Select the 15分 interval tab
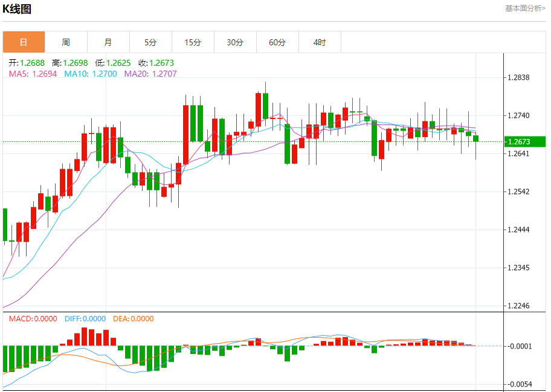This screenshot has width=551, height=392. click(x=193, y=42)
